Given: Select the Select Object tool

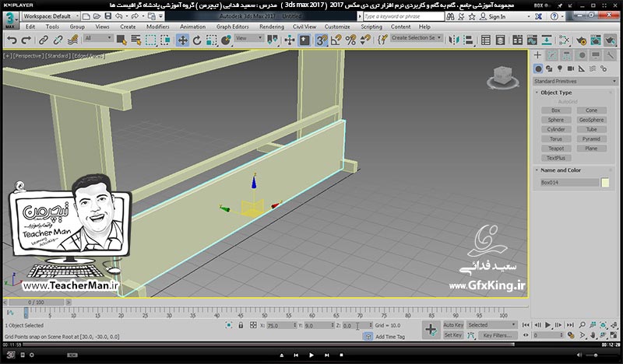Looking at the screenshot, I should coord(121,40).
